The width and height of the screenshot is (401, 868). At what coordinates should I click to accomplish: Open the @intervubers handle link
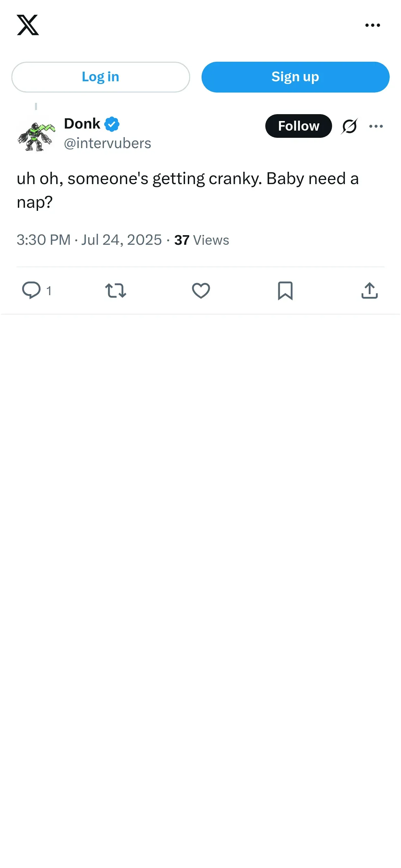click(x=107, y=143)
